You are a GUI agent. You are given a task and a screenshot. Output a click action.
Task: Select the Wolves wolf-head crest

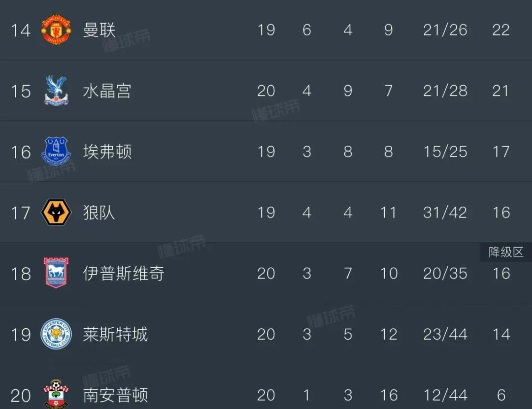pyautogui.click(x=56, y=213)
